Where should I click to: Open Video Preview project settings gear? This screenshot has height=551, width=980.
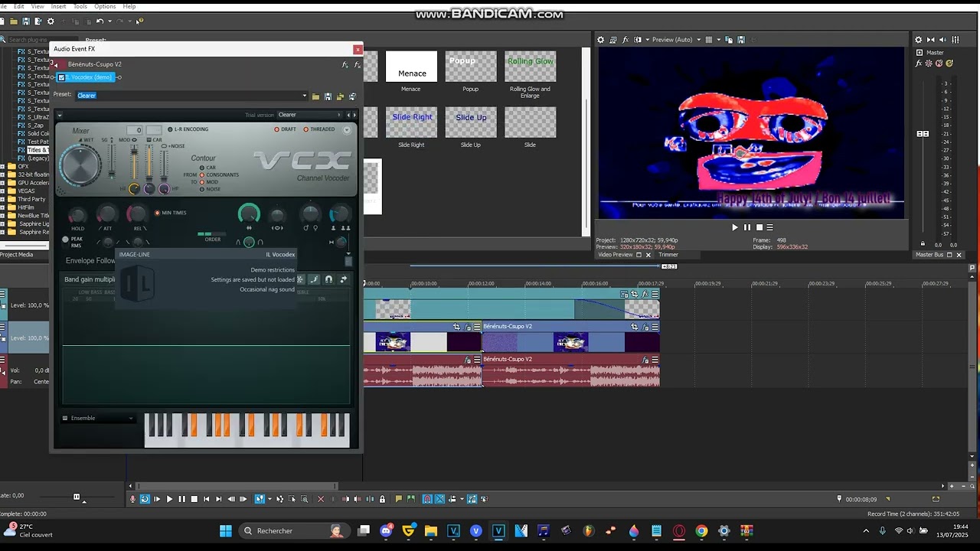(x=600, y=40)
